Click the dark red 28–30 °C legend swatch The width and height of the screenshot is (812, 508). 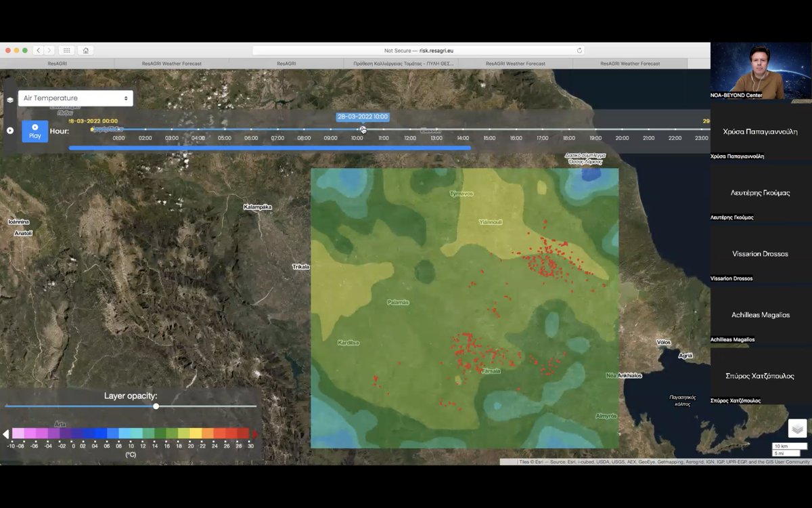point(244,434)
